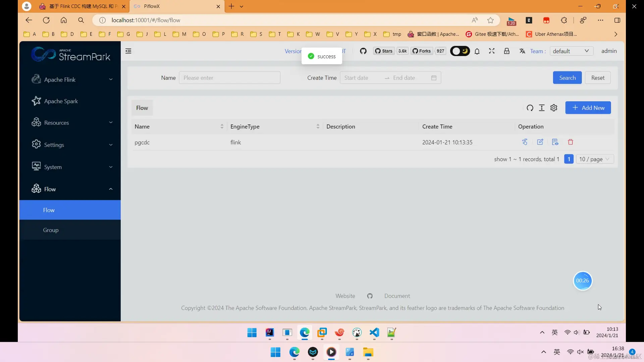Click the delete icon for pgcdc row
Image resolution: width=644 pixels, height=362 pixels.
pos(570,142)
